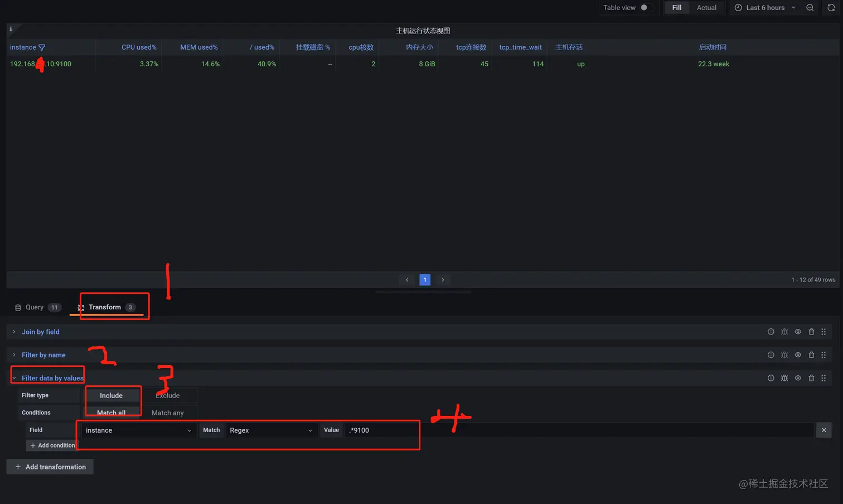This screenshot has width=843, height=504.
Task: Go to next table page
Action: tap(443, 280)
